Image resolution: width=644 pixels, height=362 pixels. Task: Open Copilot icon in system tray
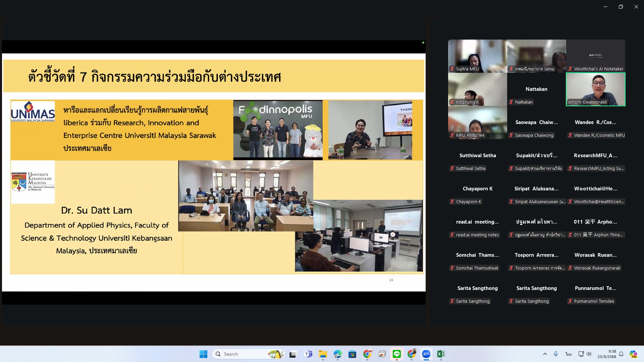coord(633,354)
